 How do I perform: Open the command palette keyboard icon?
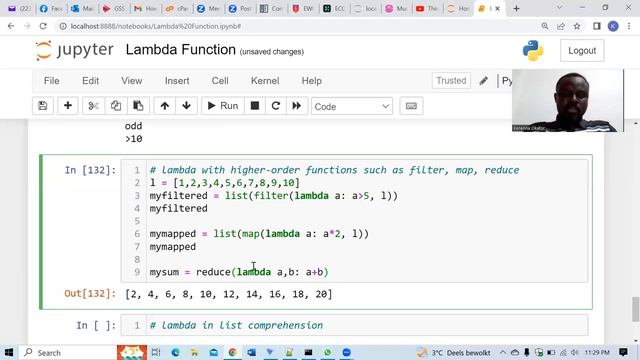pyautogui.click(x=411, y=106)
